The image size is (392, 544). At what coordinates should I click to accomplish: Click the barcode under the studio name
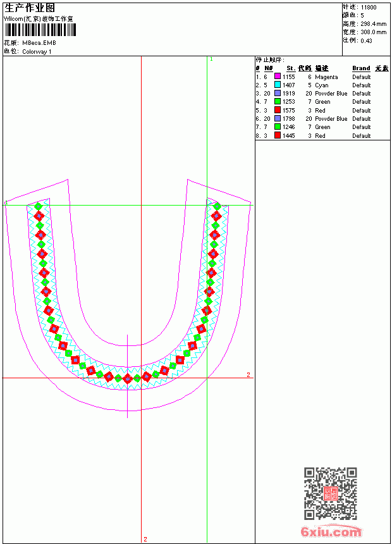tap(40, 30)
